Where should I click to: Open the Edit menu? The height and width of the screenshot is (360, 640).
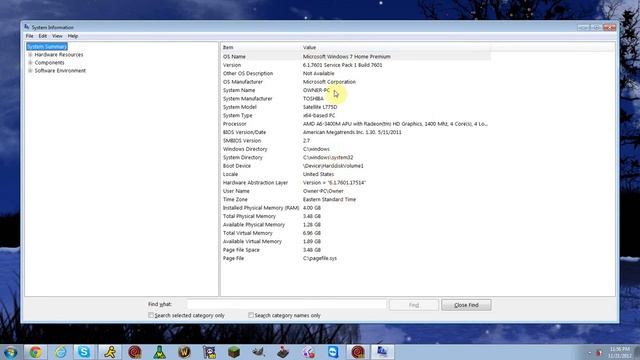[x=43, y=36]
